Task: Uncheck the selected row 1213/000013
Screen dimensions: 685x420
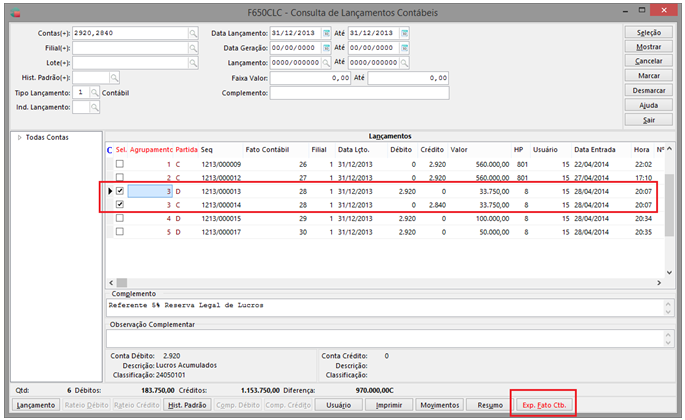Action: (120, 190)
